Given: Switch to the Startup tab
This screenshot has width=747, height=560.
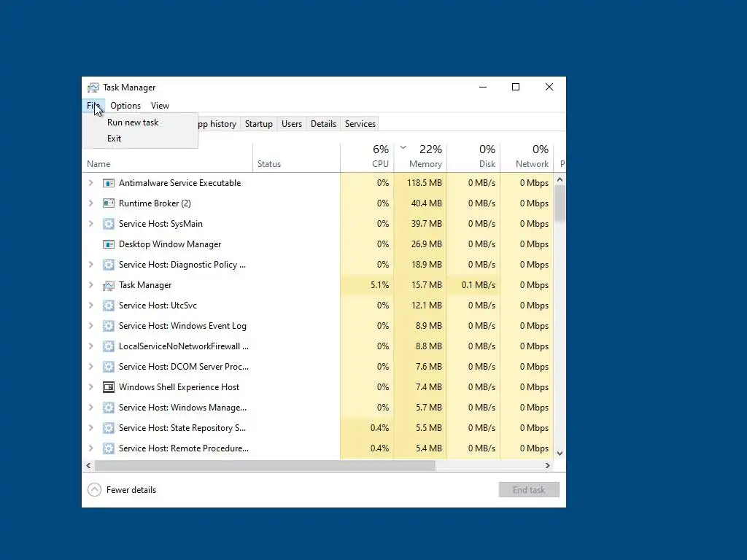Looking at the screenshot, I should pyautogui.click(x=259, y=124).
